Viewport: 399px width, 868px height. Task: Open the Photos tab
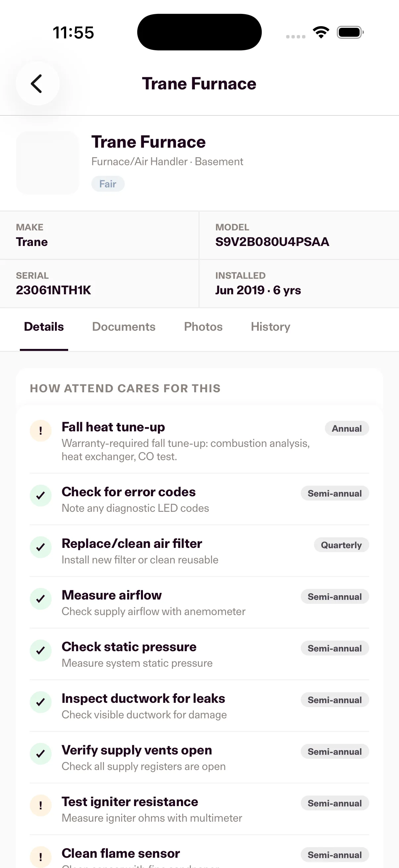click(x=203, y=326)
